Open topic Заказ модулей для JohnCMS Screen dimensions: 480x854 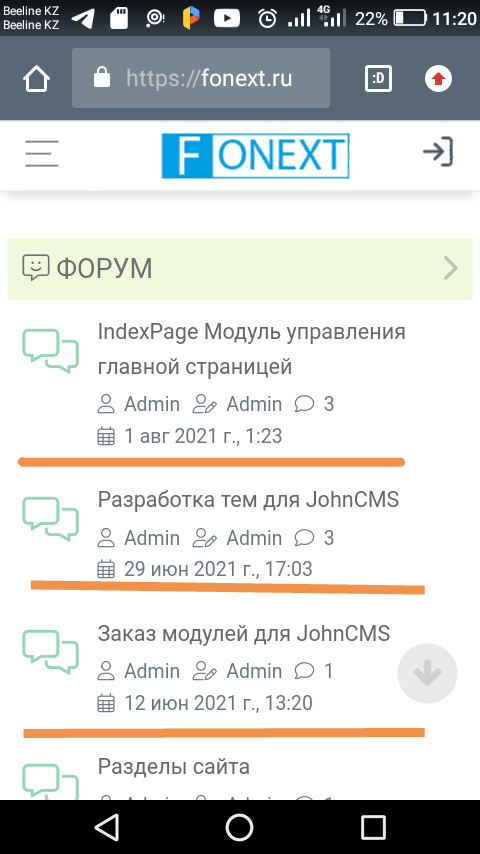pos(244,633)
